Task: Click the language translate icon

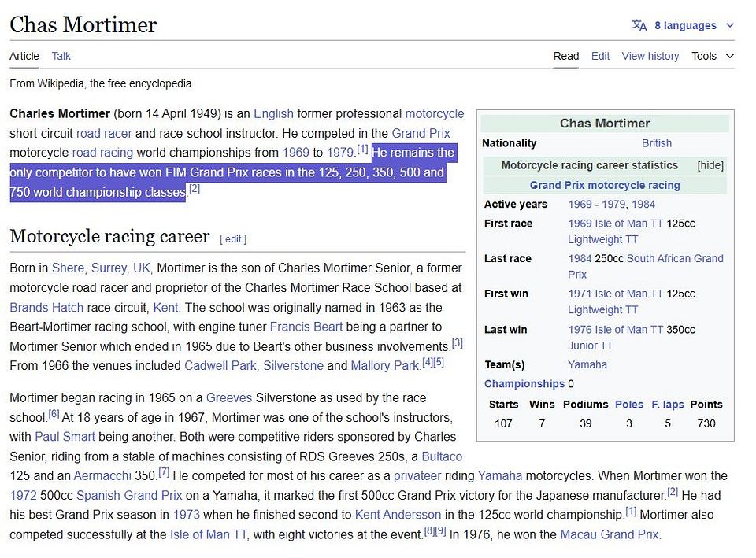Action: tap(639, 25)
